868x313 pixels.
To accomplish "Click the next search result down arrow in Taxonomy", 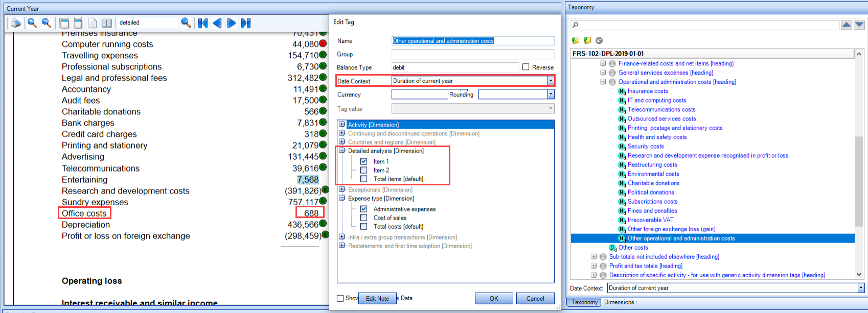I will click(x=859, y=25).
